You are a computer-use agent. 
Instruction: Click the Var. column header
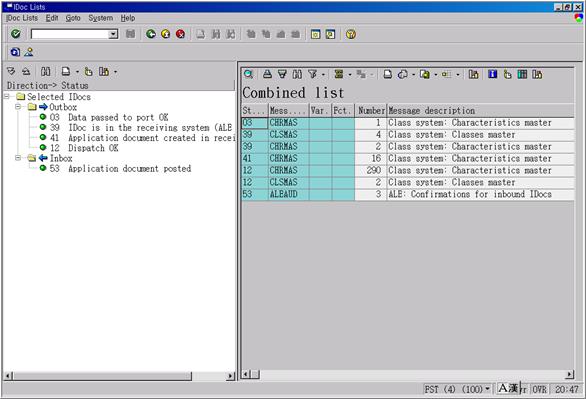coord(320,111)
